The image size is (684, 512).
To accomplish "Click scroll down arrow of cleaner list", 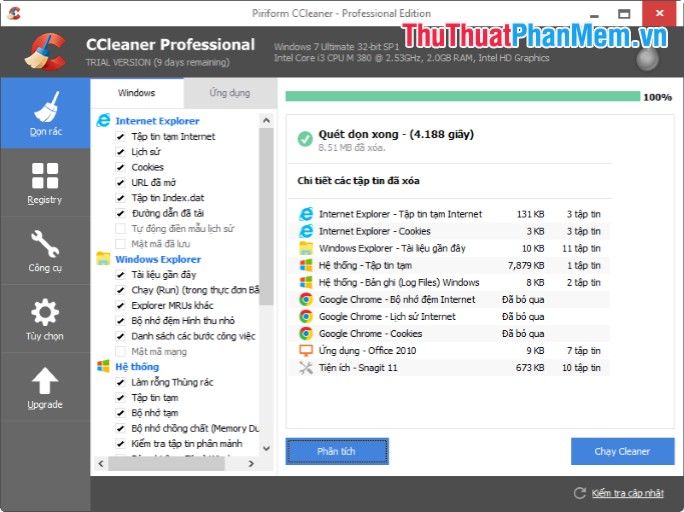I will (267, 448).
